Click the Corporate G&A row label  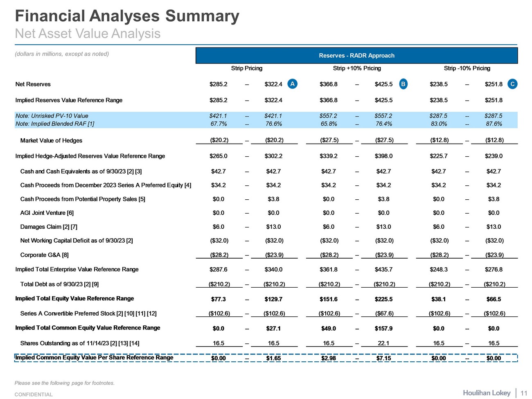click(44, 255)
